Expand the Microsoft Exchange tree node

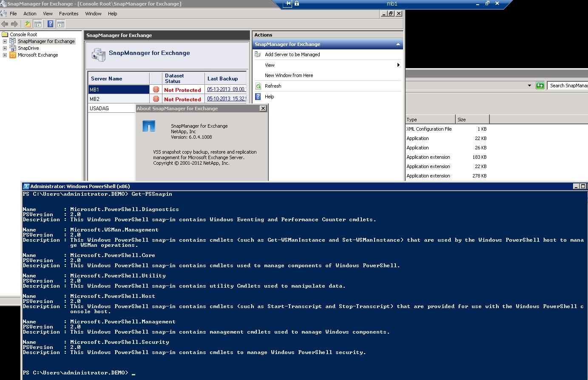coord(5,55)
